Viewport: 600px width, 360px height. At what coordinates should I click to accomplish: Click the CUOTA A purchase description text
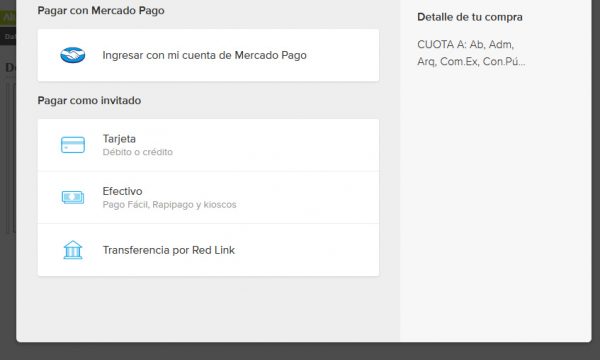point(471,53)
